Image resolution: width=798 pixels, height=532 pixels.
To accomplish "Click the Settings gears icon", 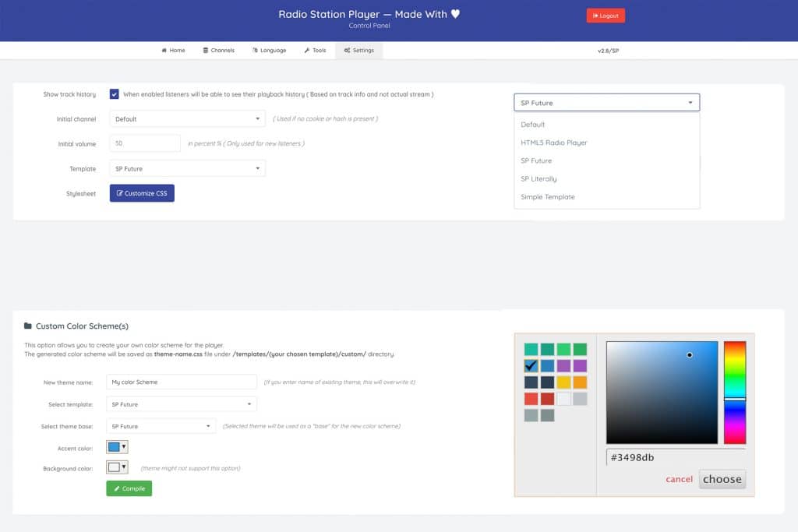I will tap(347, 51).
